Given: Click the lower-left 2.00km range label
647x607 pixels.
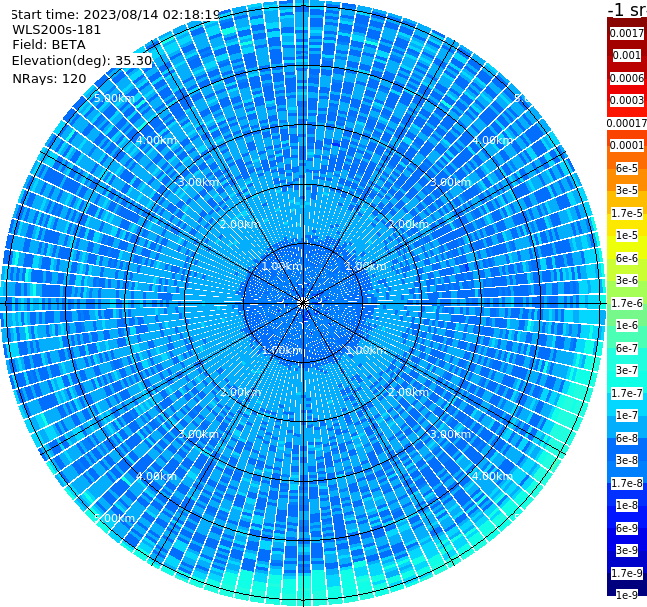Looking at the screenshot, I should pyautogui.click(x=241, y=392).
